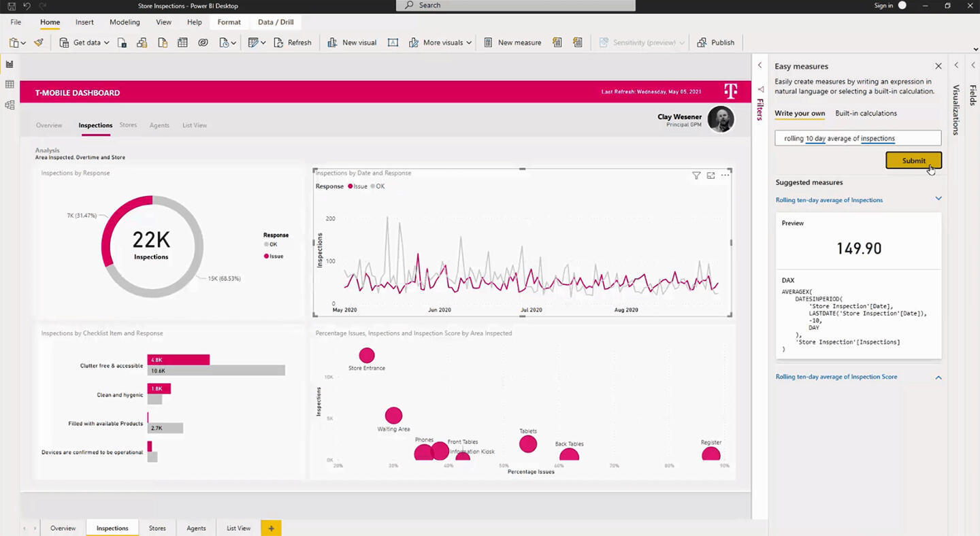Switch to Report view in the left sidebar
Screen dimensions: 980x536
click(x=10, y=64)
